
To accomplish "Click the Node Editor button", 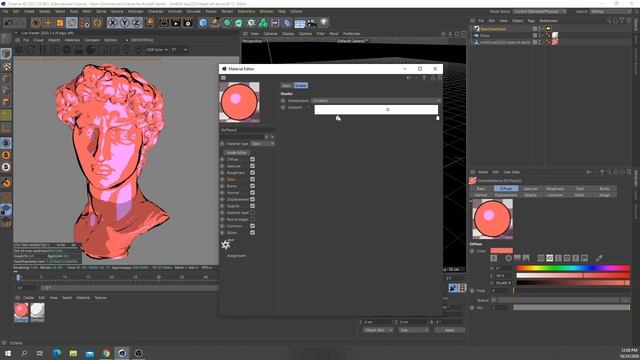I will pyautogui.click(x=236, y=153).
